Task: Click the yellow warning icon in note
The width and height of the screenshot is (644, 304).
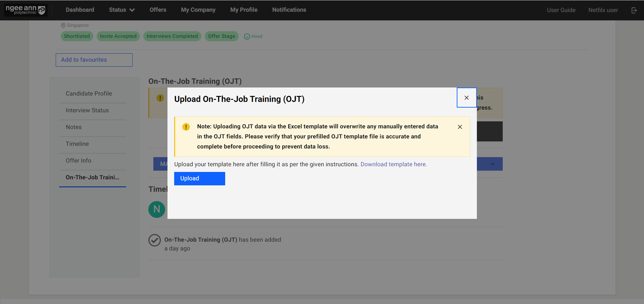Action: [186, 127]
